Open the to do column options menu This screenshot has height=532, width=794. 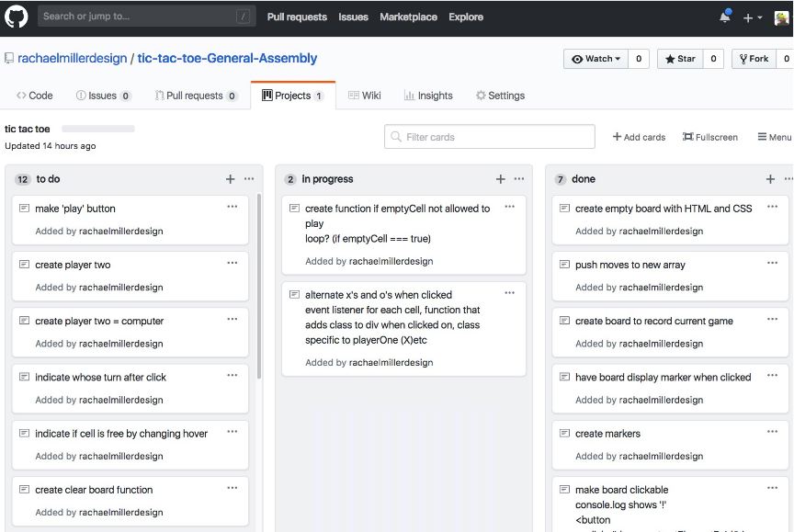(249, 178)
